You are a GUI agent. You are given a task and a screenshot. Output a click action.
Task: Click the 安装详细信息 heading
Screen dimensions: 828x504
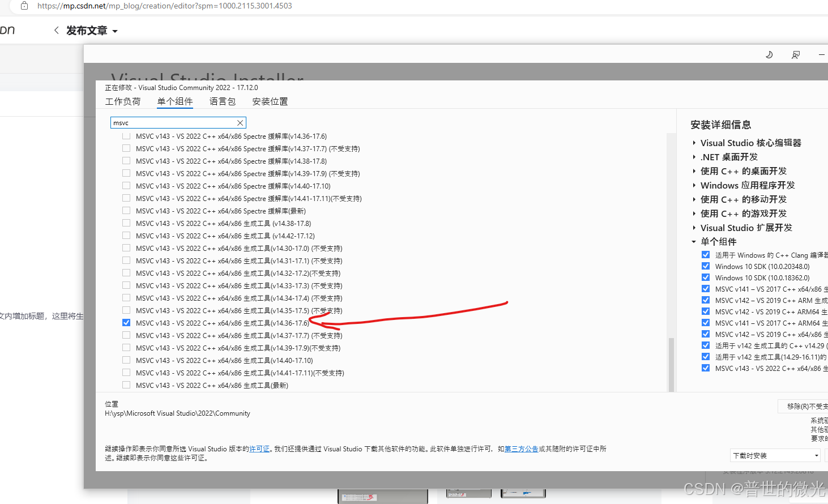tap(720, 125)
